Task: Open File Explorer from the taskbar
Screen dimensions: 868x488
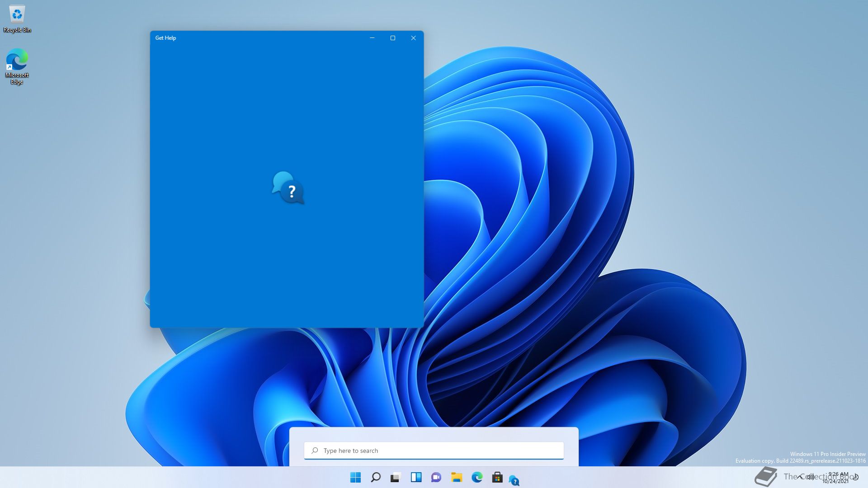Action: 457,477
